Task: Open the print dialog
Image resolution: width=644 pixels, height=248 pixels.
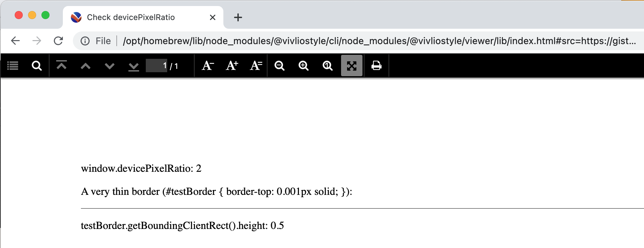Action: 376,66
